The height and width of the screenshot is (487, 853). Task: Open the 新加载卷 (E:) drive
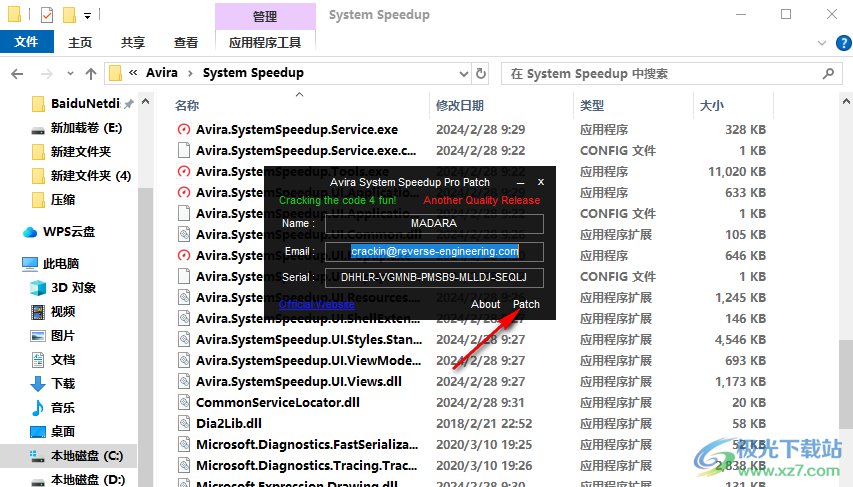pyautogui.click(x=86, y=128)
